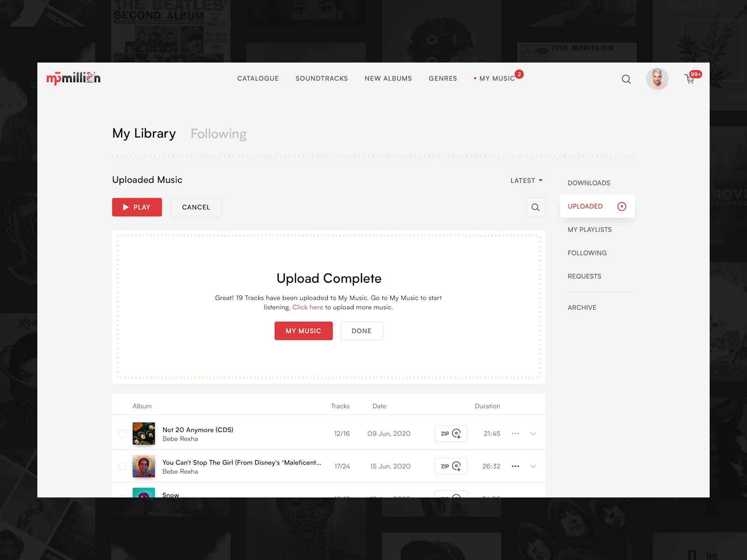
Task: Open the shopping cart with 99+ items
Action: click(690, 79)
